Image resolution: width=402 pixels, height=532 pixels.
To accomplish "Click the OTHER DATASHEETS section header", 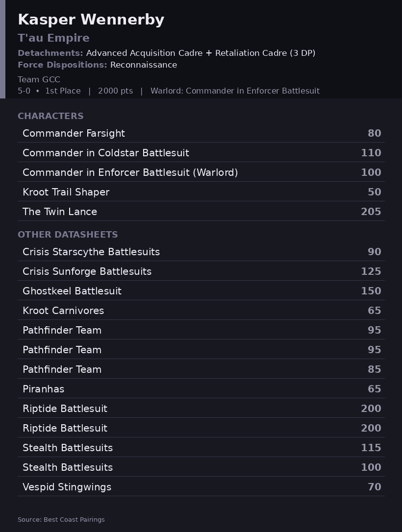I will 68,235.
